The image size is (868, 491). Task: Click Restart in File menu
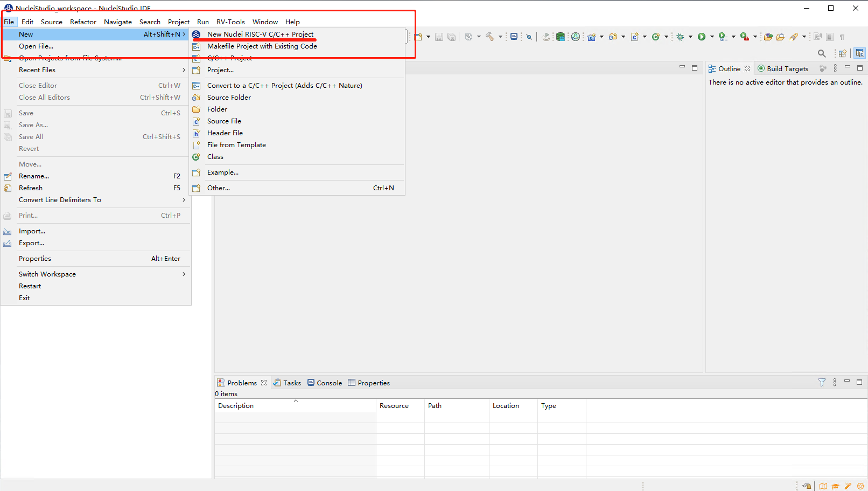click(96, 286)
